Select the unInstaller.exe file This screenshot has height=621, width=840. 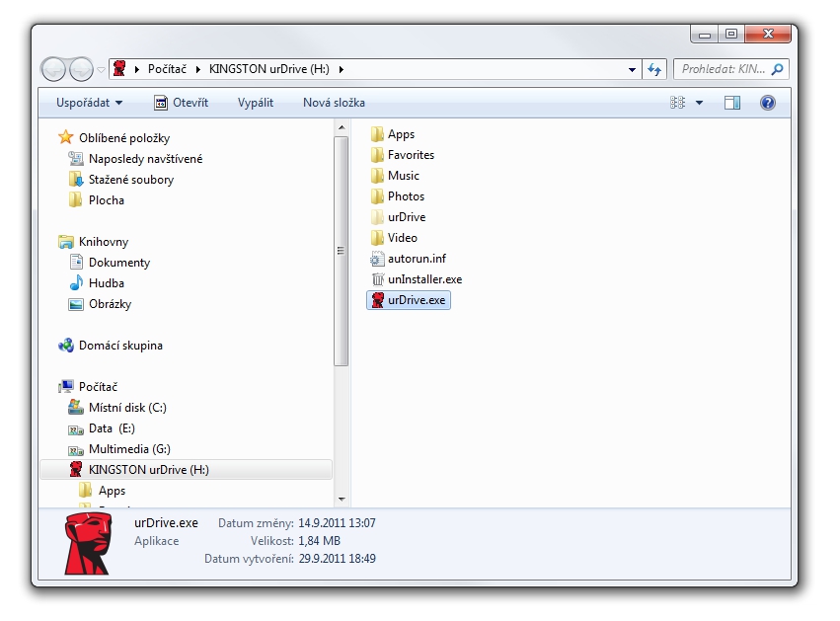click(x=417, y=279)
